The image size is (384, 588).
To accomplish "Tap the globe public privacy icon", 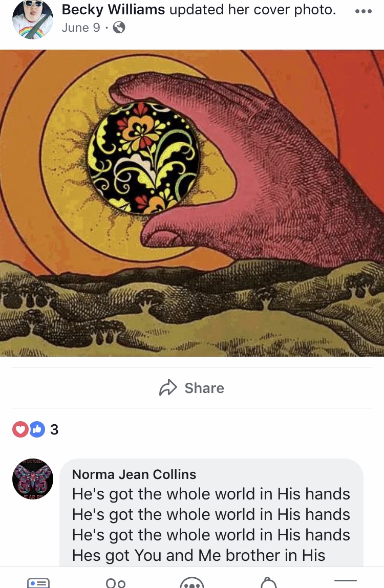I will (x=119, y=27).
